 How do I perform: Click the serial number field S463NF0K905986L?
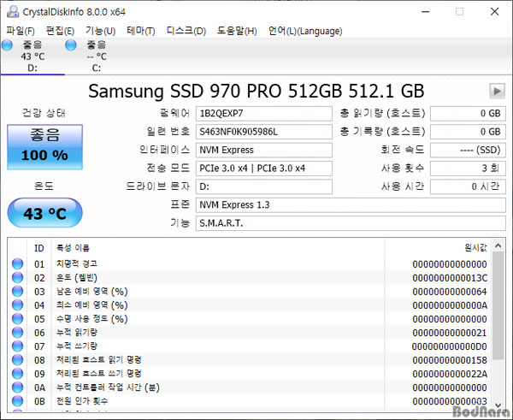click(264, 132)
